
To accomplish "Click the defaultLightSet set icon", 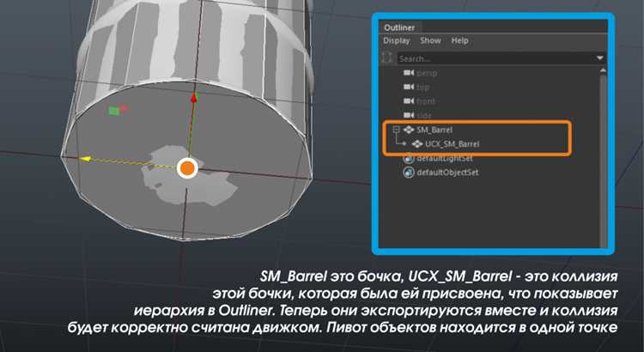I will coord(408,159).
